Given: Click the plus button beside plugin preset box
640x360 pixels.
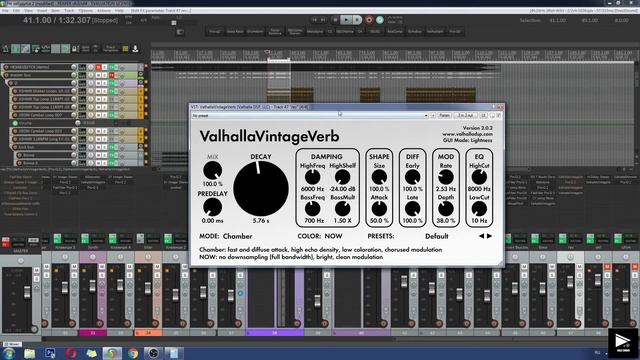Looking at the screenshot, I should [433, 116].
